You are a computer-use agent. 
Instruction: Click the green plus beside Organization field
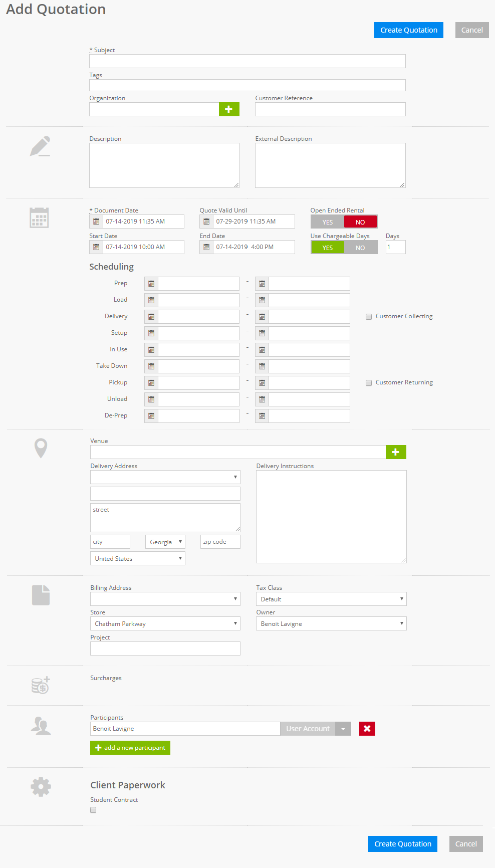pos(229,109)
